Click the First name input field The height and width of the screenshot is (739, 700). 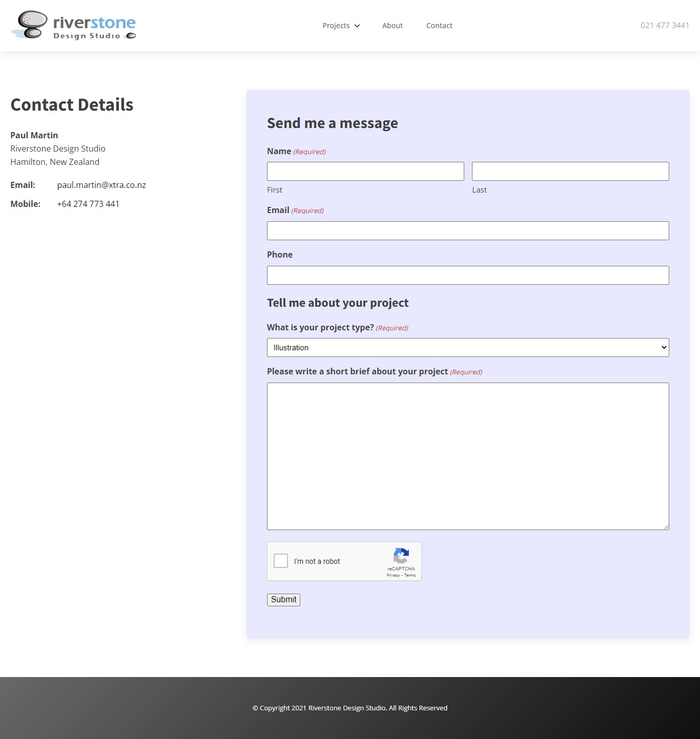click(x=365, y=171)
